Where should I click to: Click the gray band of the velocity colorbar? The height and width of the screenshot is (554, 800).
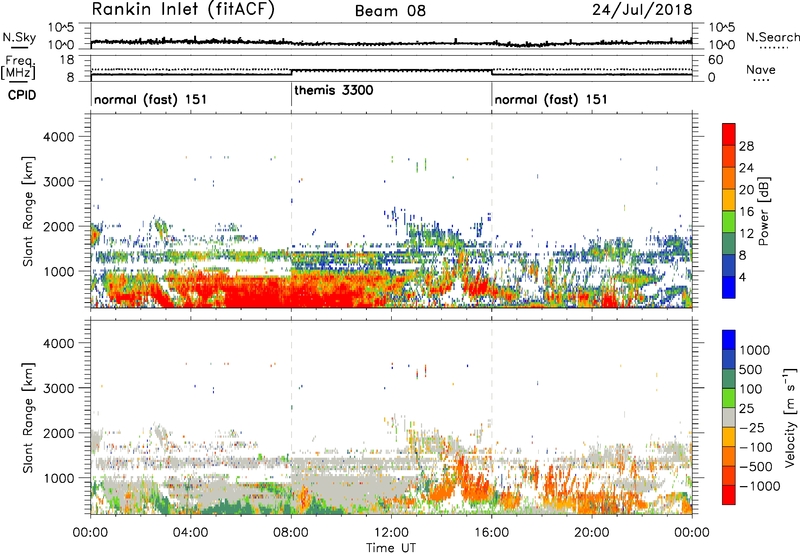[729, 417]
